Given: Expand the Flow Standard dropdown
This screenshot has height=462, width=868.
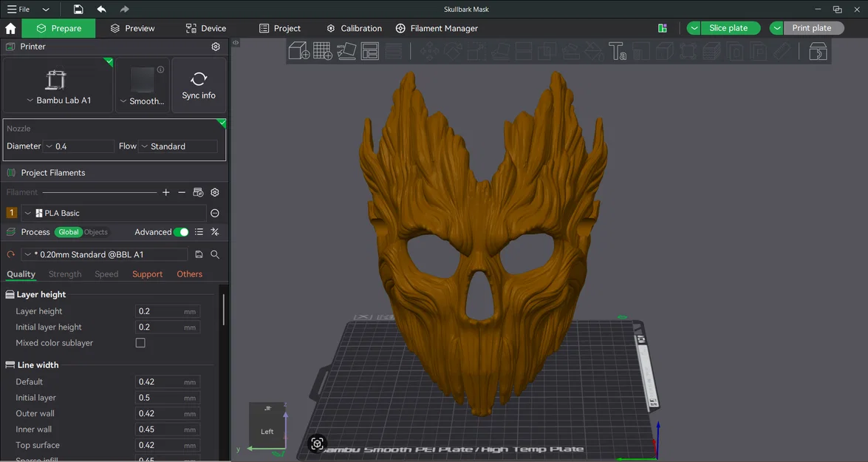Looking at the screenshot, I should point(178,146).
